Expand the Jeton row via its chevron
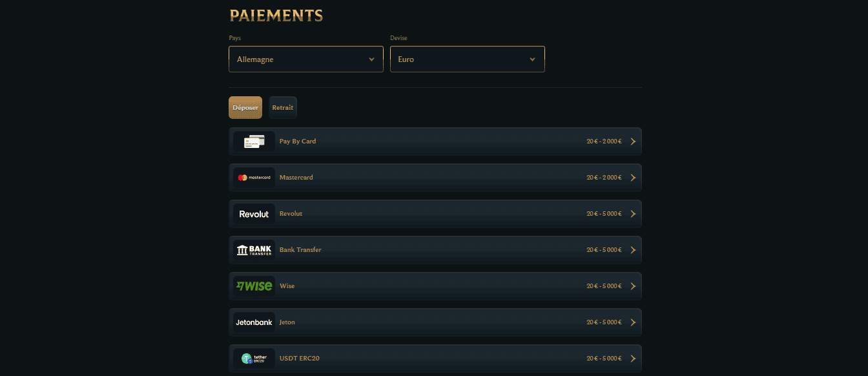 coord(632,322)
